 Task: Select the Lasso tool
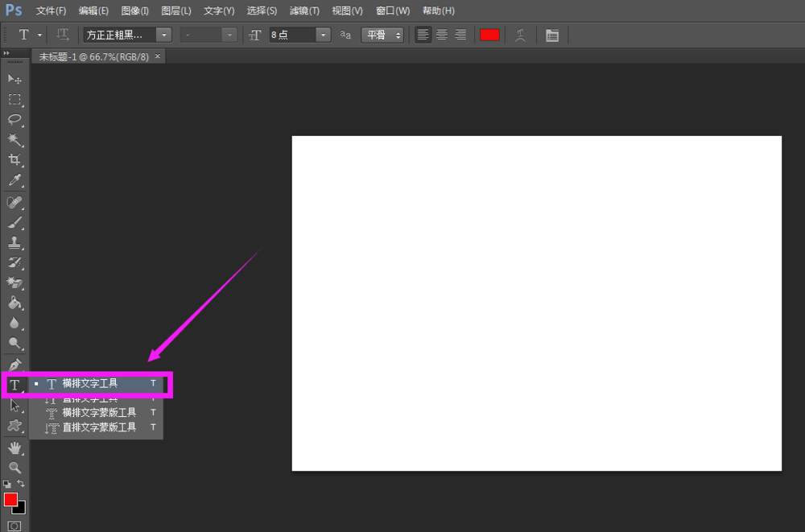click(x=14, y=120)
